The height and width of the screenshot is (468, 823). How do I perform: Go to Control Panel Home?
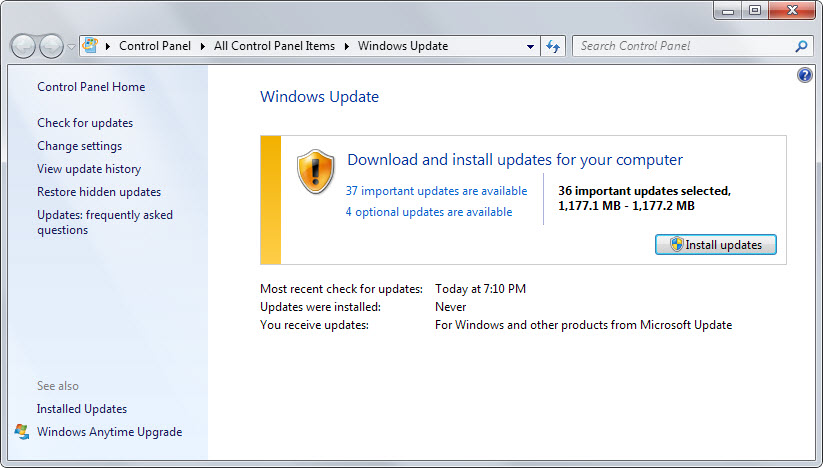(91, 87)
